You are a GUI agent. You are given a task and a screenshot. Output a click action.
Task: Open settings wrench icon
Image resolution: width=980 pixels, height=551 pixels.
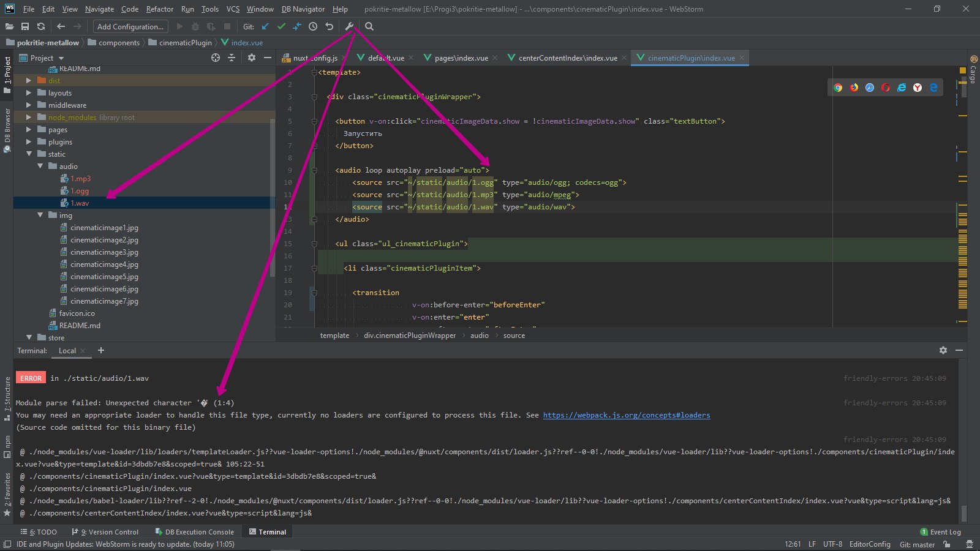pyautogui.click(x=349, y=26)
